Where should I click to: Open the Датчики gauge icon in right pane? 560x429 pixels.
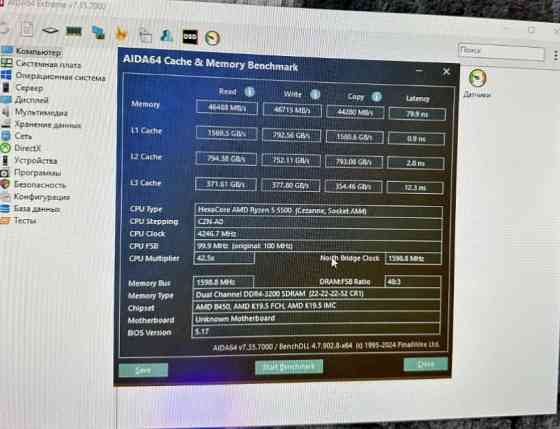[x=478, y=78]
